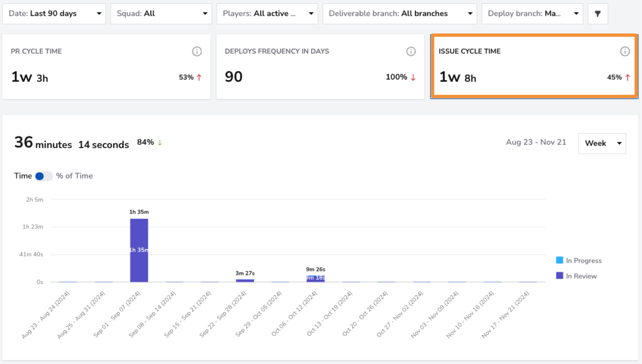Toggle Time to % of Time switch
Viewport: 642px width, 364px height.
[x=44, y=176]
